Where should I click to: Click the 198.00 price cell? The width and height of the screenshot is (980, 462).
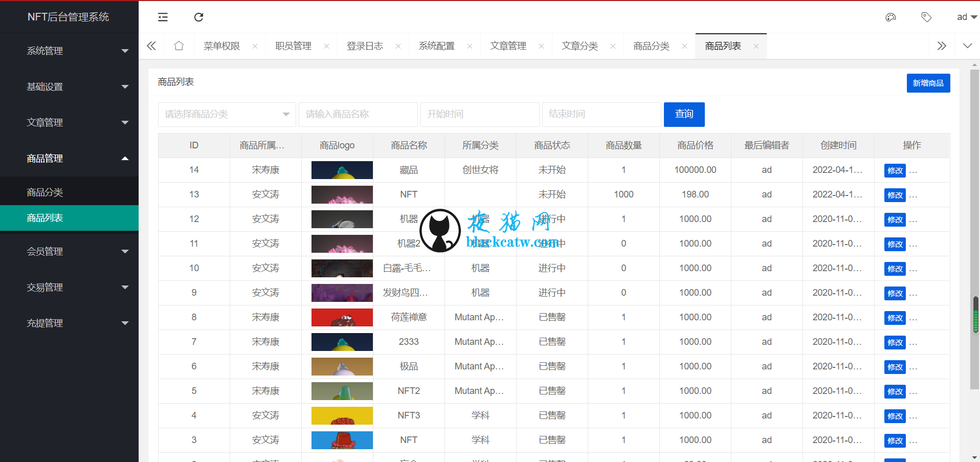695,194
